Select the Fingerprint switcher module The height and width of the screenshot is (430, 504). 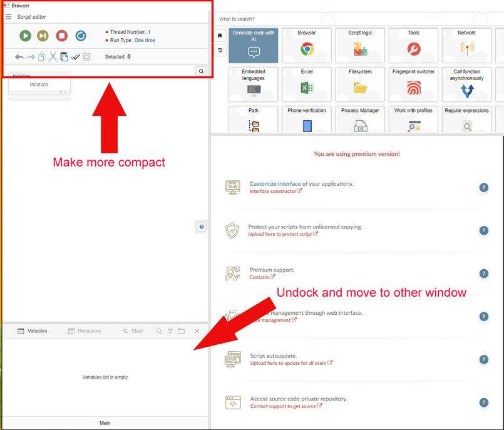(x=413, y=84)
